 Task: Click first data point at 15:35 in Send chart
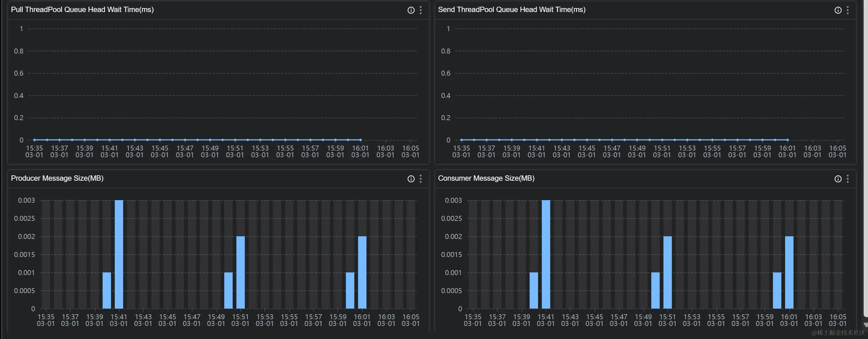coord(461,140)
